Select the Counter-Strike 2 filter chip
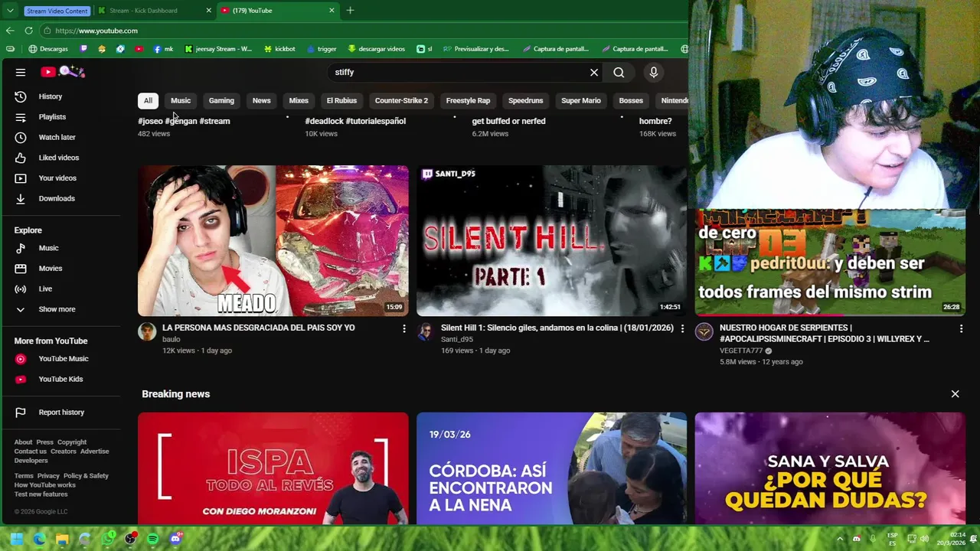The image size is (980, 551). (x=401, y=100)
